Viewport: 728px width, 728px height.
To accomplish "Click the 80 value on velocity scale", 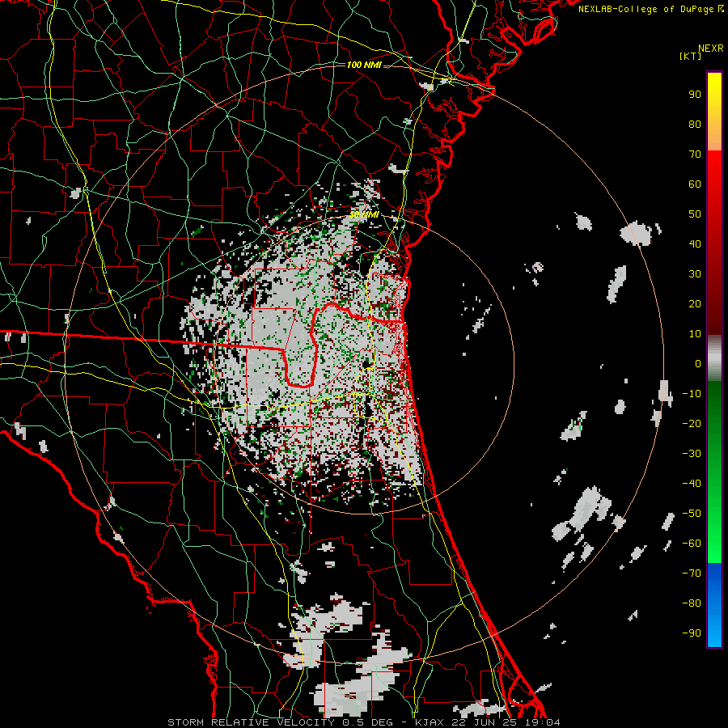I will [695, 125].
